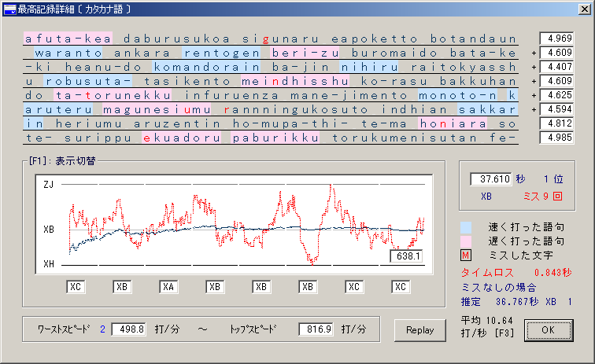Select the 4.407 line time field
This screenshot has height=364, width=595.
pos(556,67)
